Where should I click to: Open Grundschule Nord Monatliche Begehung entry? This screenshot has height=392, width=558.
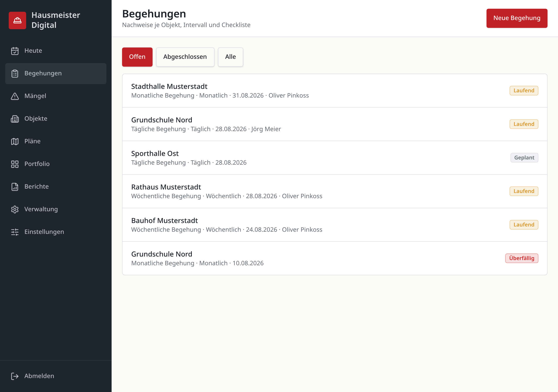(x=334, y=258)
